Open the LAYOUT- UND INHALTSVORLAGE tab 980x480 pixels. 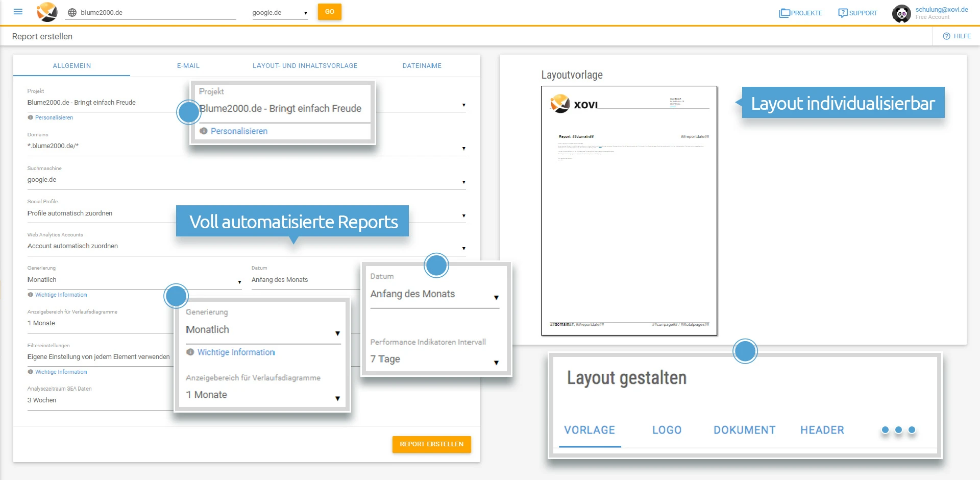coord(305,65)
